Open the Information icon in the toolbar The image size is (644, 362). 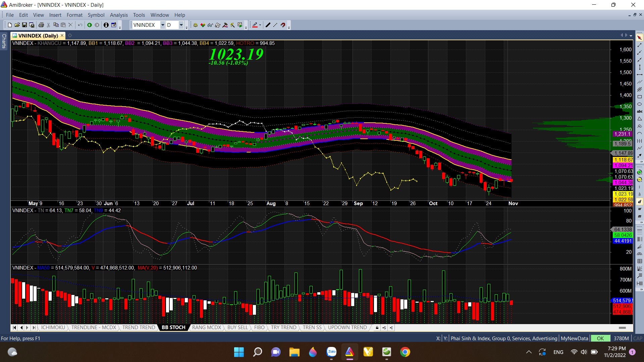pos(106,25)
